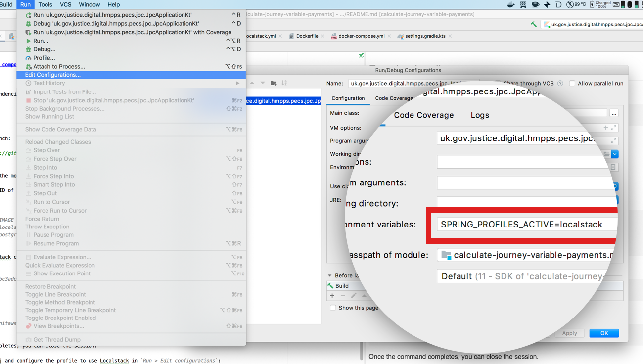Viewport: 643px width, 364px height.
Task: Click the Edit before-launch task pencil icon
Action: click(x=354, y=296)
